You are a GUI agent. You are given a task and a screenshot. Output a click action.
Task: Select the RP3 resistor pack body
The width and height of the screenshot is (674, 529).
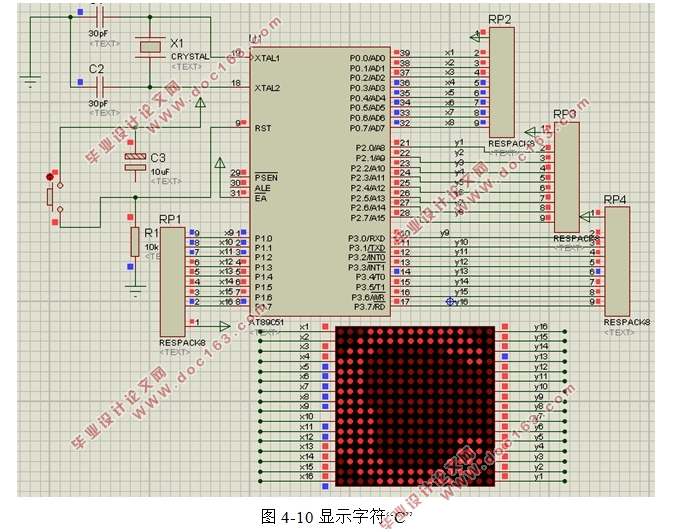tap(567, 177)
